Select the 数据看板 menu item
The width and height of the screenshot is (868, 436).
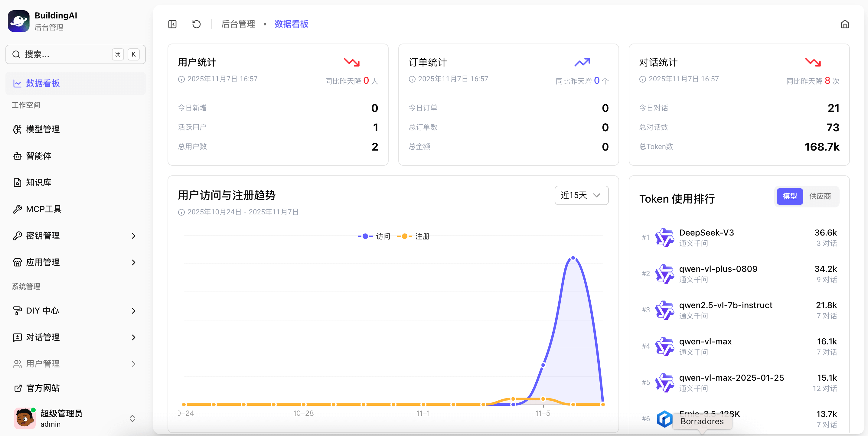43,83
